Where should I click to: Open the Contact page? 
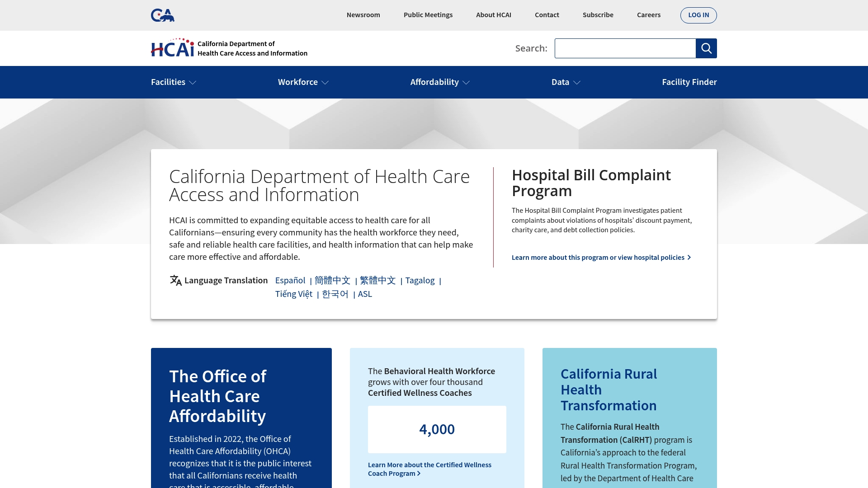tap(547, 15)
